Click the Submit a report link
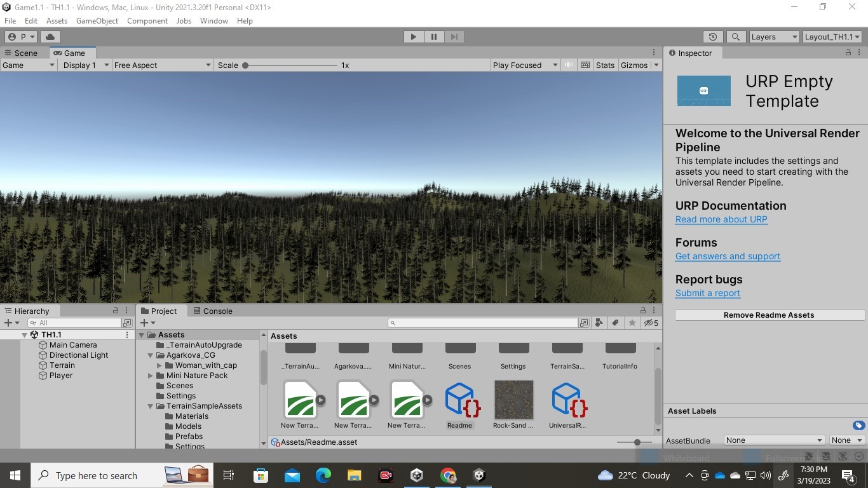The width and height of the screenshot is (868, 488). coord(708,293)
